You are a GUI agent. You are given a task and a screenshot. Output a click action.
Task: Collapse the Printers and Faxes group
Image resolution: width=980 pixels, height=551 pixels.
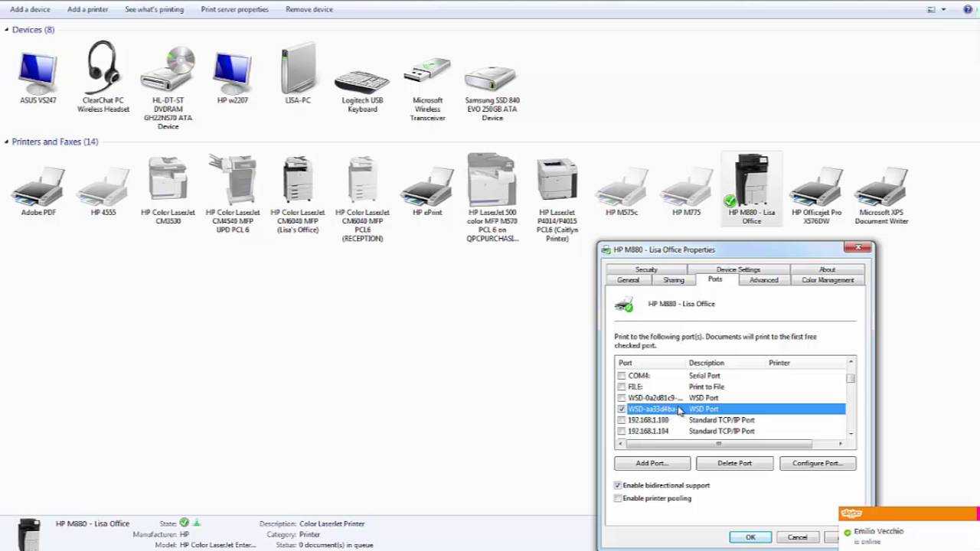click(x=7, y=142)
